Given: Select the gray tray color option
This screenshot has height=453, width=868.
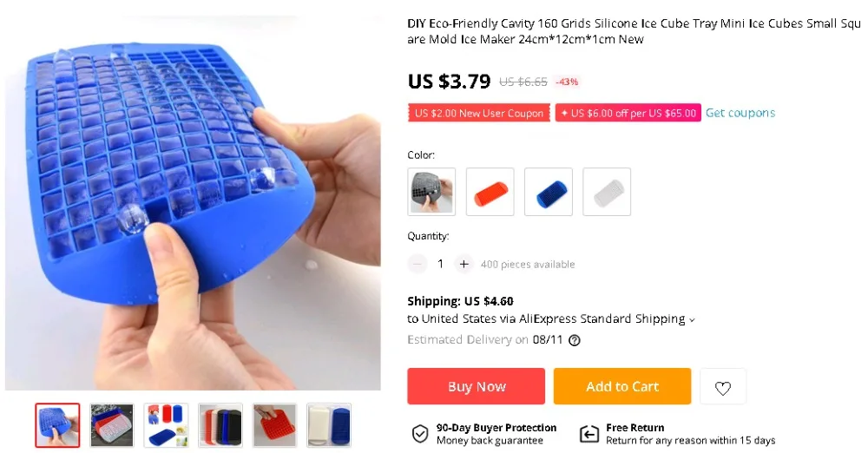Looking at the screenshot, I should tap(431, 192).
